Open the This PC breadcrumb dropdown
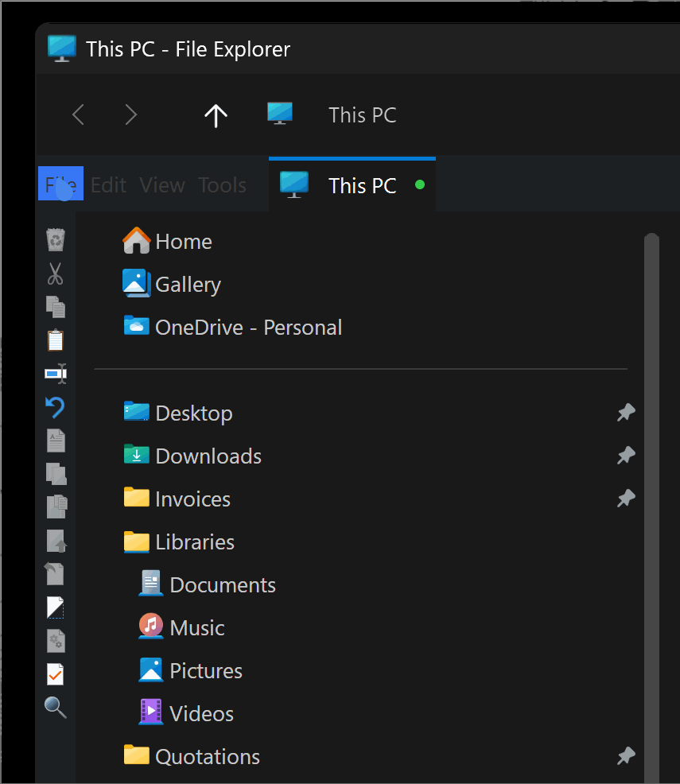680x784 pixels. 362,114
